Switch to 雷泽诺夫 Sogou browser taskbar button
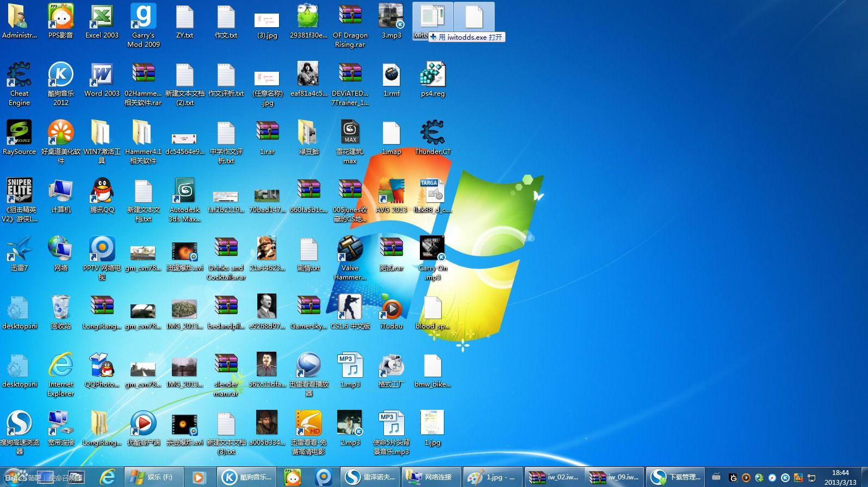Screen dimensions: 868x487 [370, 477]
